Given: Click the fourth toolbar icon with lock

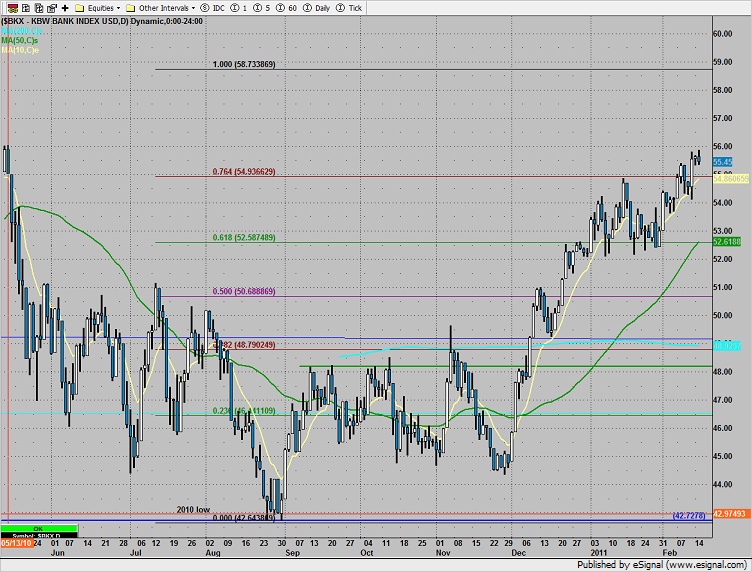Looking at the screenshot, I should pos(50,7).
